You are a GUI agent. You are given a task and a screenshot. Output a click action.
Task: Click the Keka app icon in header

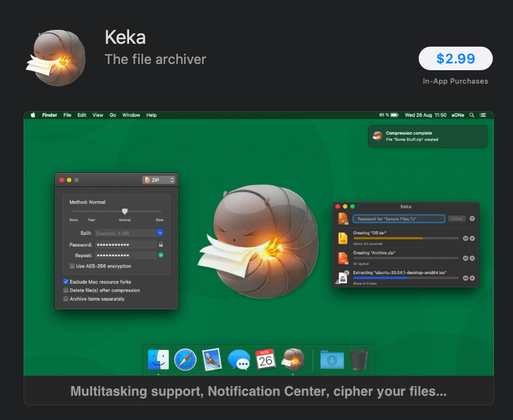click(56, 58)
